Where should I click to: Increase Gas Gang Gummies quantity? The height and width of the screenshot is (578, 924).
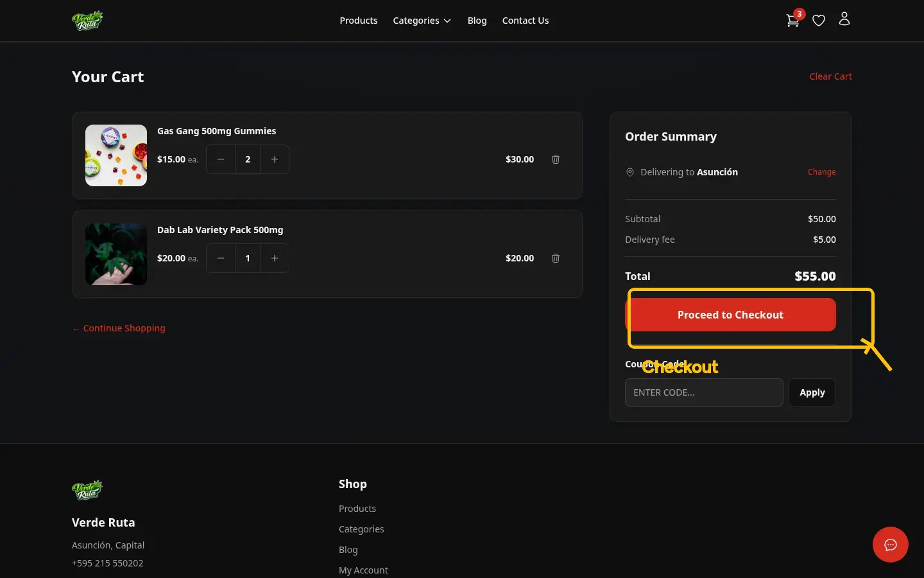coord(275,159)
